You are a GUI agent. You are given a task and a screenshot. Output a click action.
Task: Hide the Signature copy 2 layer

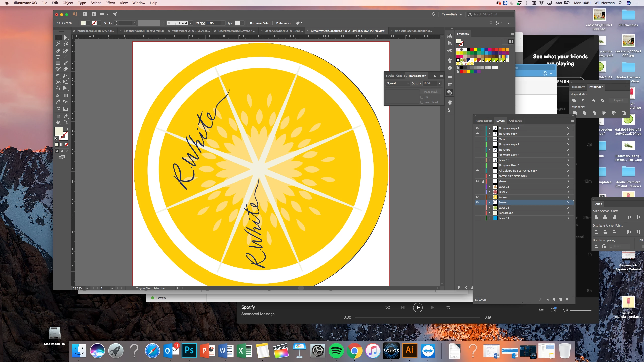477,128
